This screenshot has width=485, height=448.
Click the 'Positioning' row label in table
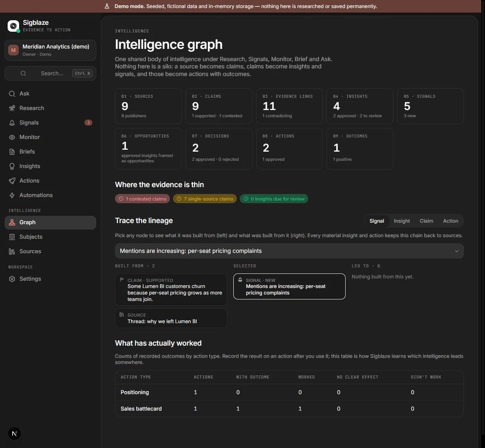click(x=135, y=392)
